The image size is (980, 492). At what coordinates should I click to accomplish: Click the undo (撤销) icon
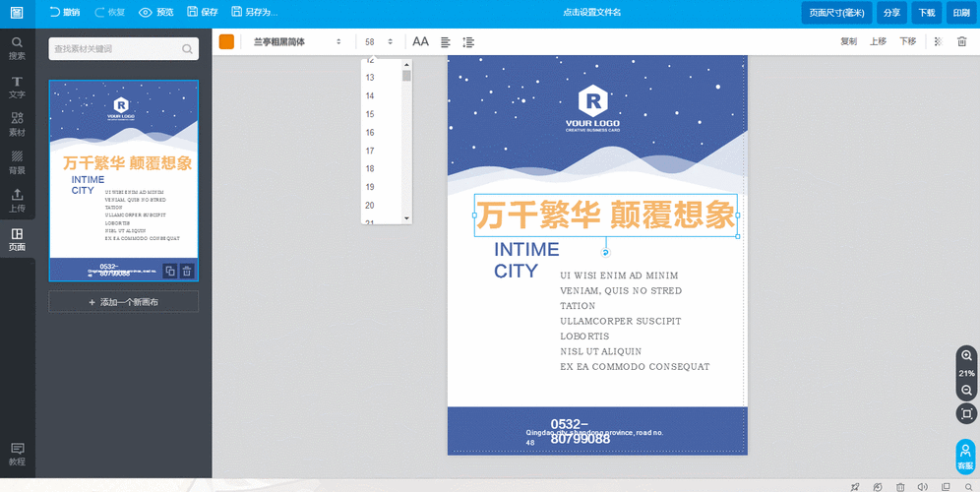(x=55, y=12)
